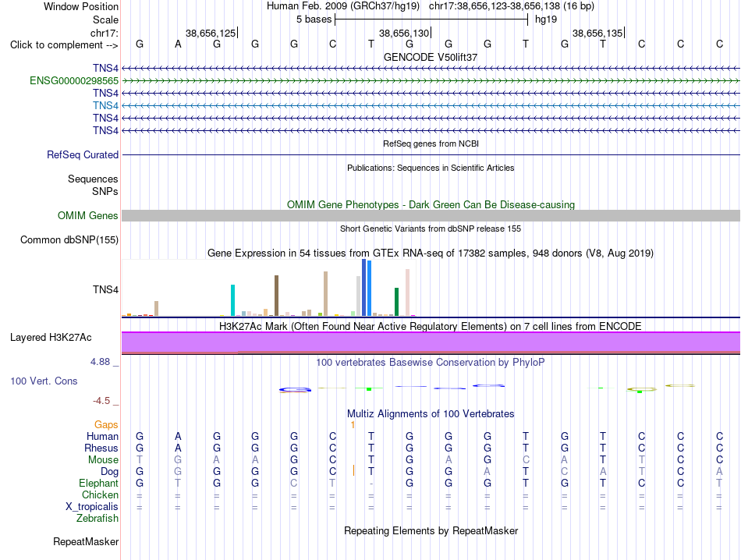Click the 38,656,135 position marker
The image size is (741, 560).
click(x=597, y=33)
